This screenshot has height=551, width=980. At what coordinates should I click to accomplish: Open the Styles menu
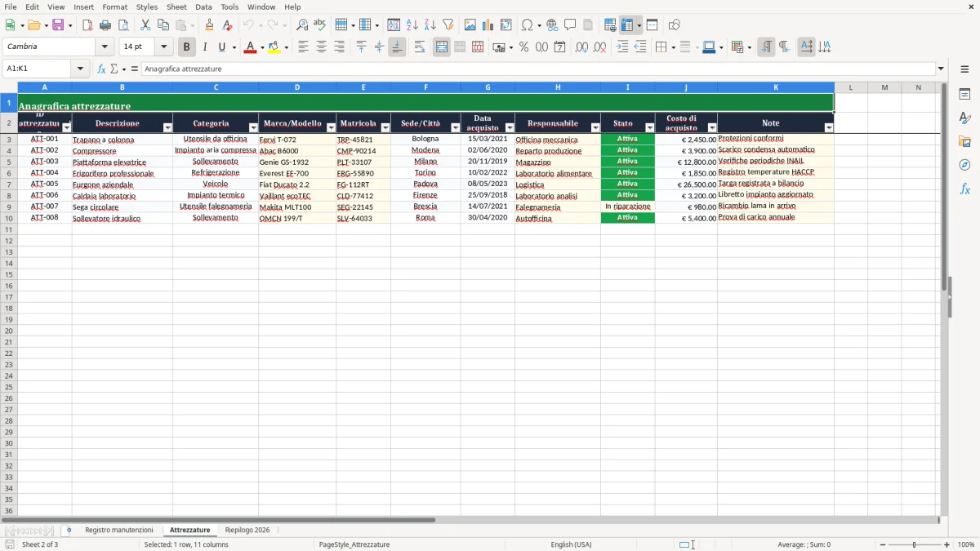pos(147,7)
